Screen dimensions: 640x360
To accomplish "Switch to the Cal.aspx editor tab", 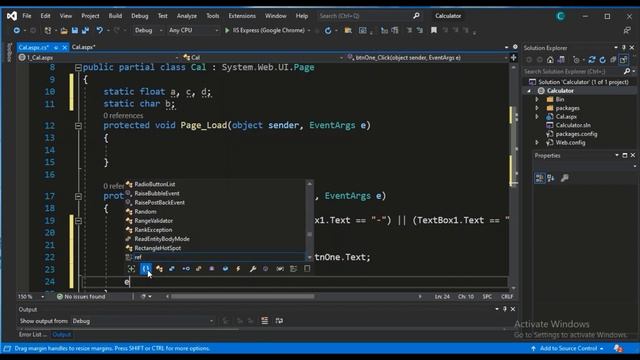I will (x=84, y=47).
